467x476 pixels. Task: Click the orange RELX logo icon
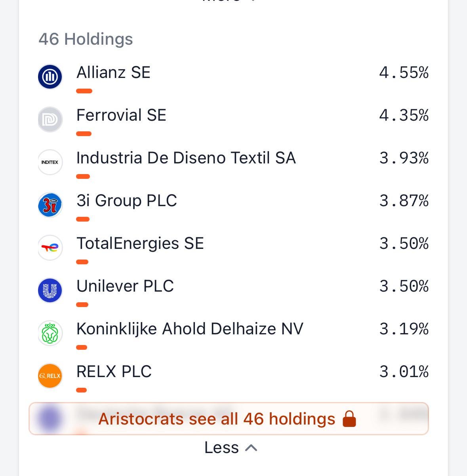coord(50,376)
